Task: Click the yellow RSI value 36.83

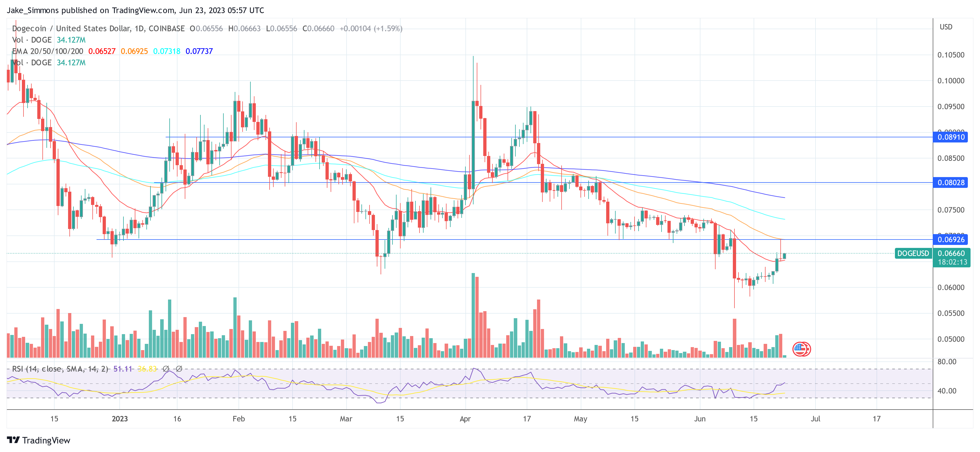Action: click(147, 369)
